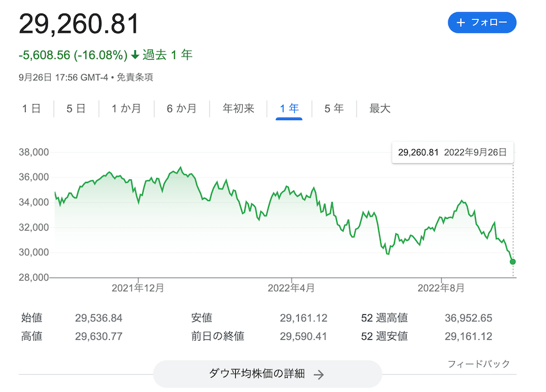Click the 52-week high value 36,952.65
The width and height of the screenshot is (546, 392).
point(468,318)
